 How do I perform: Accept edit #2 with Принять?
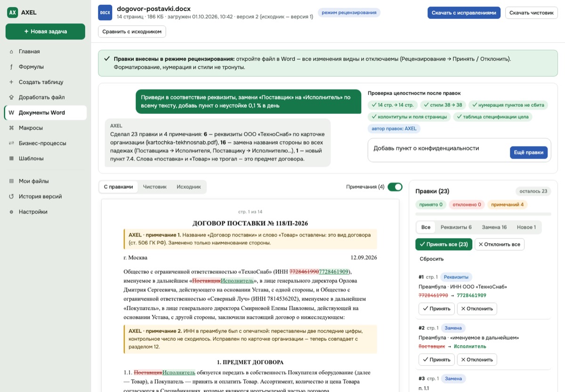coord(436,360)
